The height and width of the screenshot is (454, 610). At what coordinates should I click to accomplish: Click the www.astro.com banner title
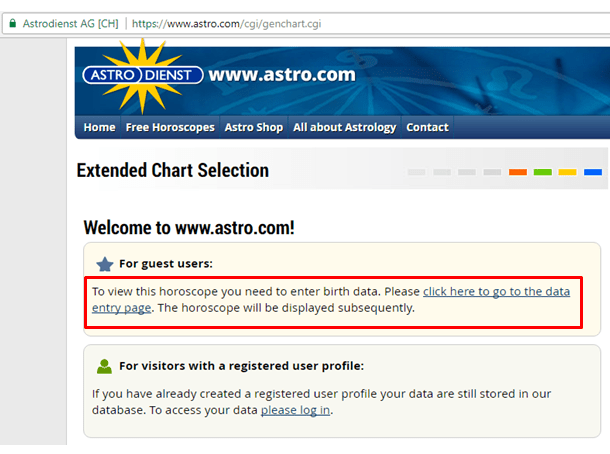(282, 74)
